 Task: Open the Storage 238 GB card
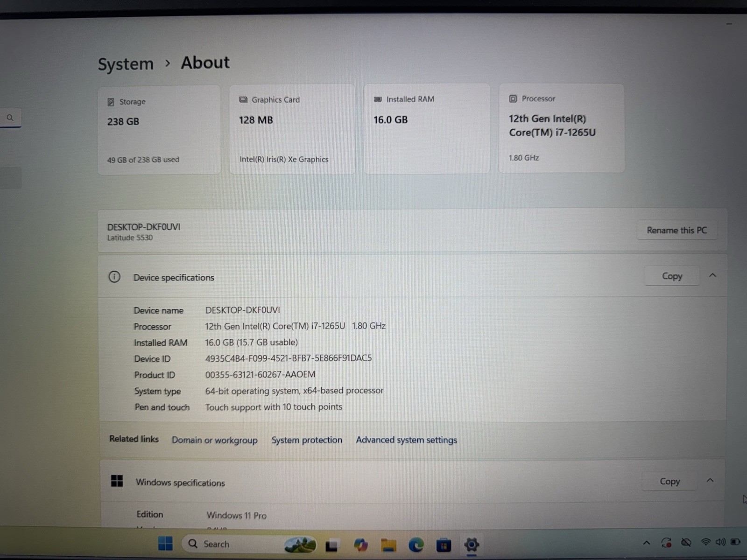[x=159, y=130]
